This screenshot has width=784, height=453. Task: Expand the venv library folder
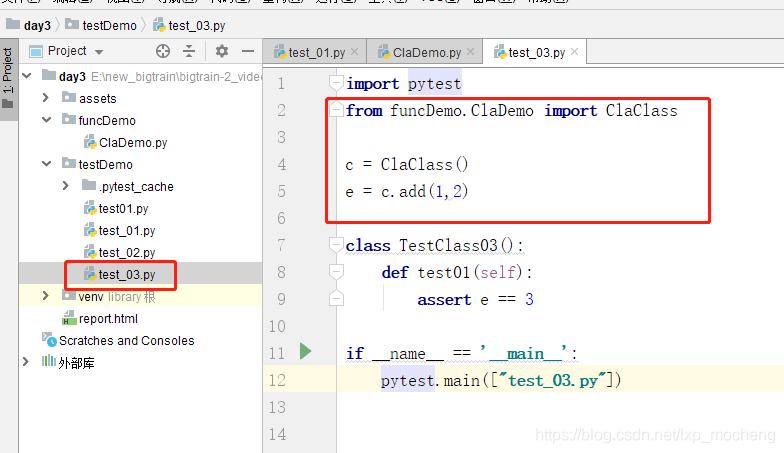tap(46, 296)
